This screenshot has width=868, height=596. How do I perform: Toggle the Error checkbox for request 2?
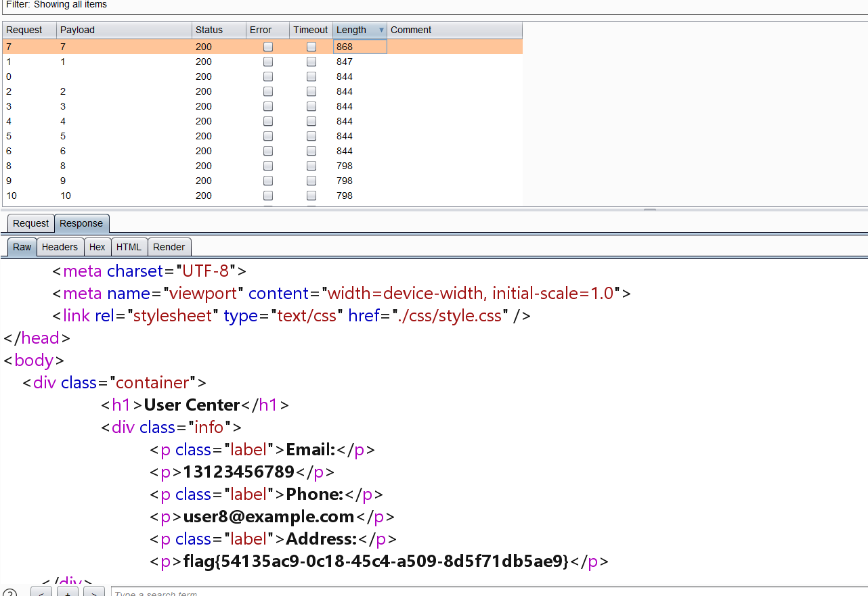coord(268,91)
